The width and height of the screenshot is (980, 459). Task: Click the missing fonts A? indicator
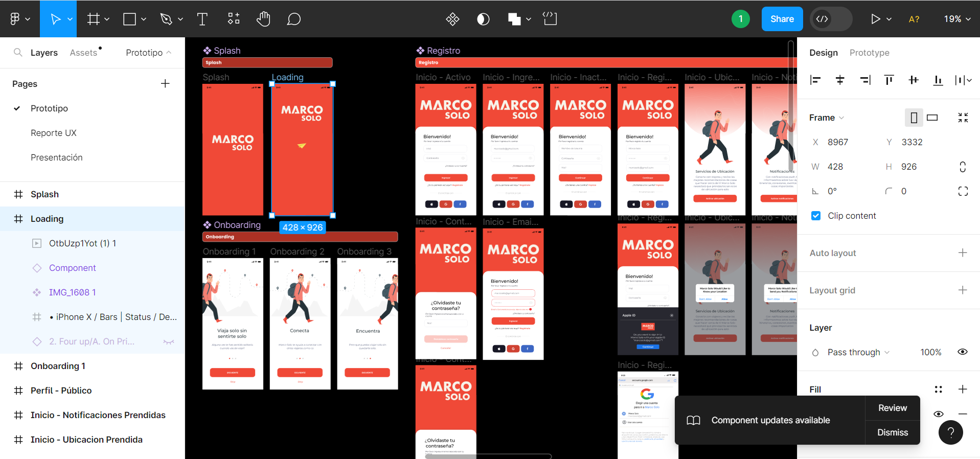click(914, 19)
